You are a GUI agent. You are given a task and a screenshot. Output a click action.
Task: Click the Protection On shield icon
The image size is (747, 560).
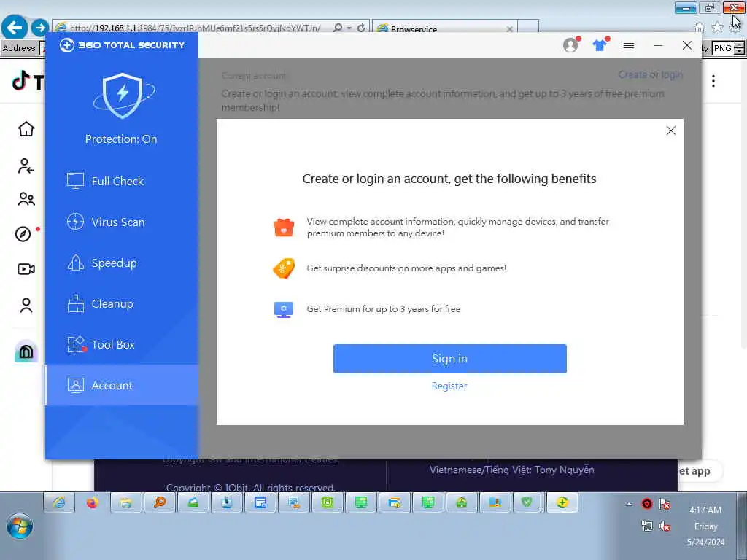pyautogui.click(x=123, y=96)
